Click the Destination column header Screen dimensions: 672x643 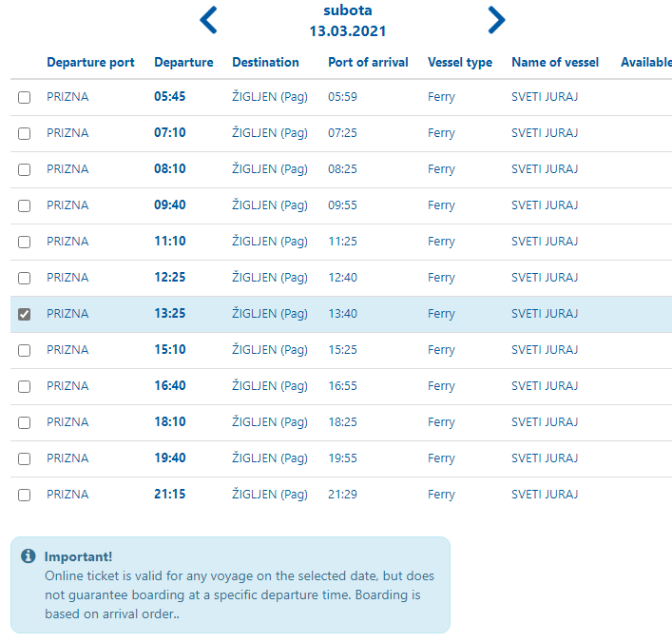pyautogui.click(x=265, y=63)
